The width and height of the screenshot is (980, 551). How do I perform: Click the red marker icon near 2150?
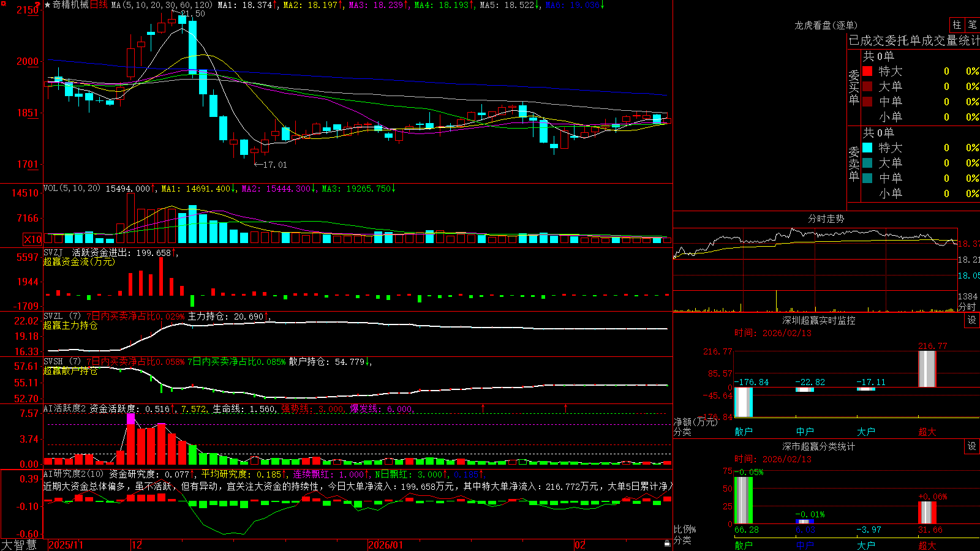38,4
